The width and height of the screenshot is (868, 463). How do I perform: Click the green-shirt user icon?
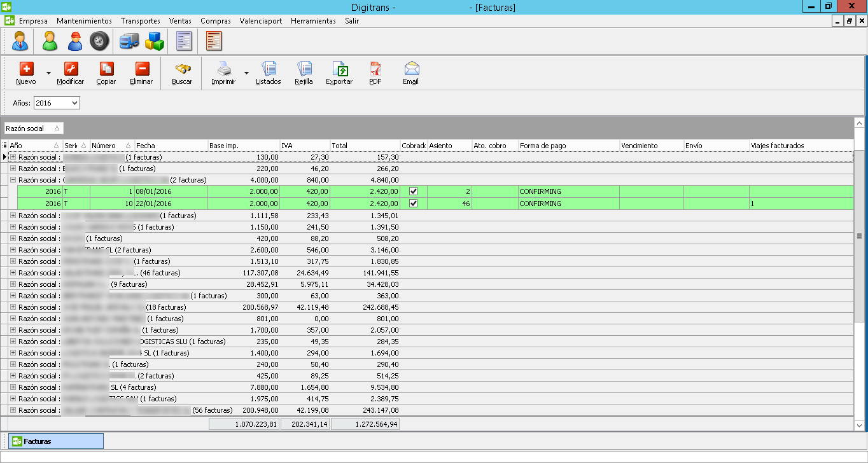click(x=50, y=42)
